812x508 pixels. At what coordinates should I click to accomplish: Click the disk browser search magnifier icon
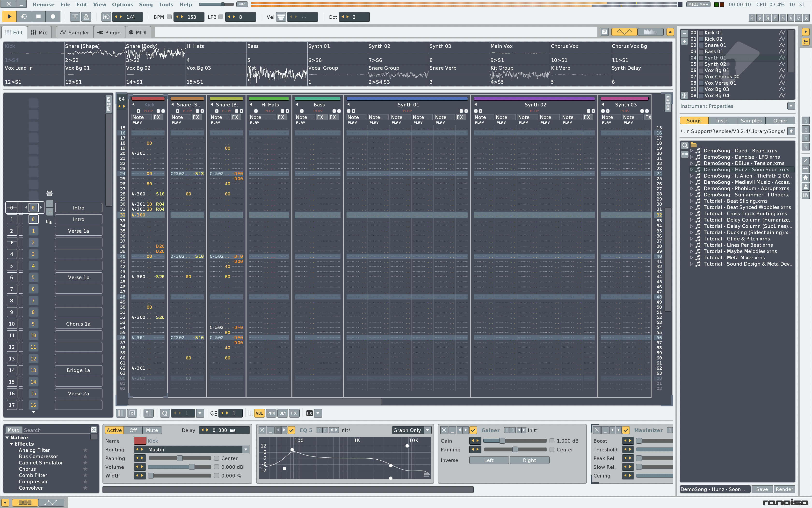point(685,145)
